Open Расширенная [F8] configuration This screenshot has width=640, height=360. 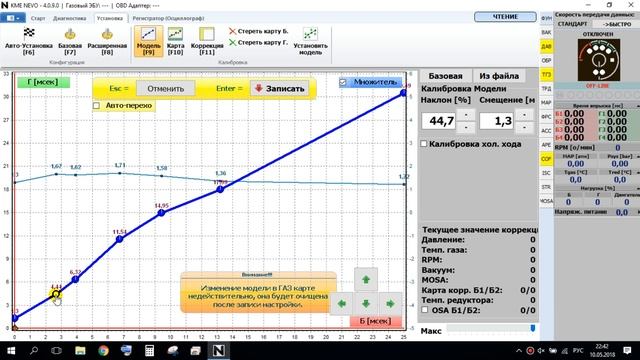point(107,41)
